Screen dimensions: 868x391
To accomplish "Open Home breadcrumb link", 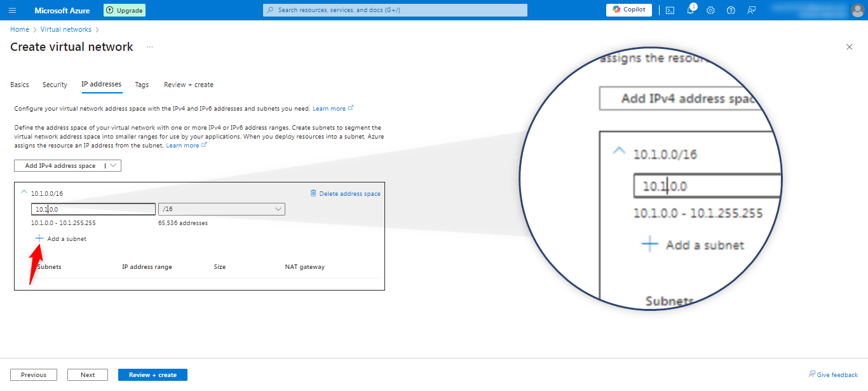I will [x=20, y=29].
